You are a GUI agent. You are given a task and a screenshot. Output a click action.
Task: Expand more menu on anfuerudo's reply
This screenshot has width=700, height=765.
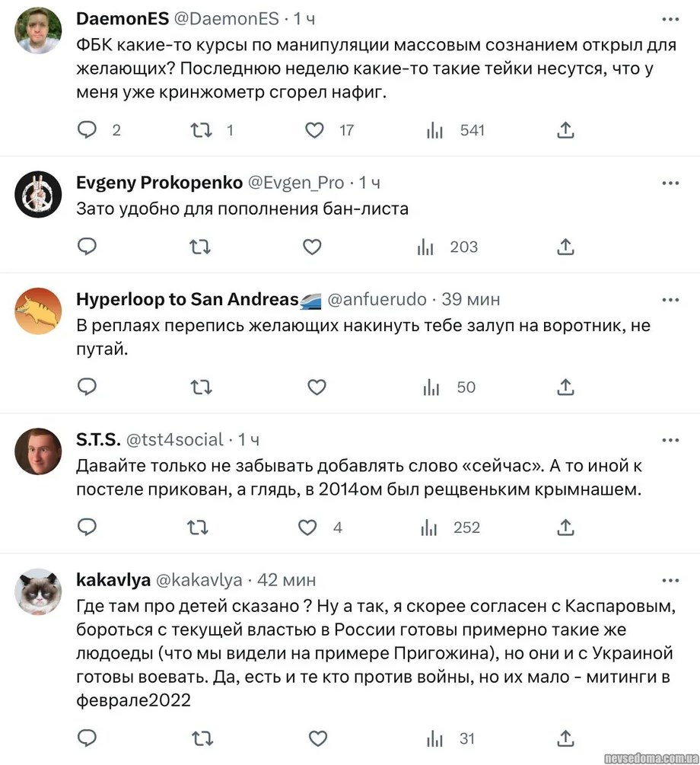pyautogui.click(x=670, y=300)
